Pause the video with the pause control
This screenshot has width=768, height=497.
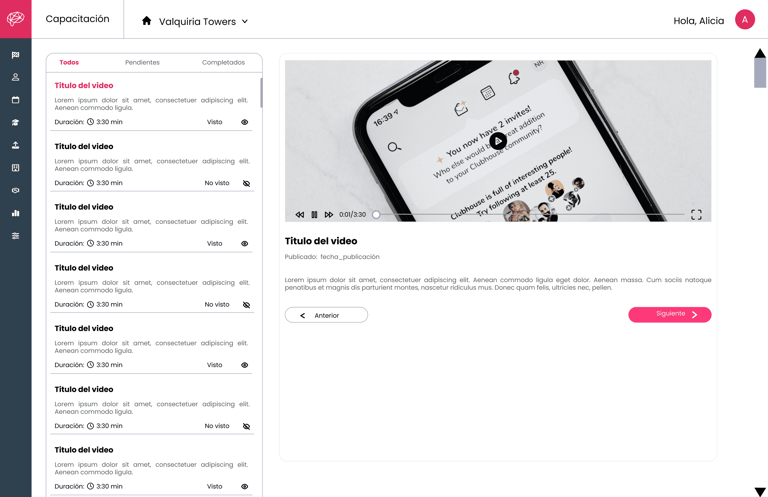314,214
